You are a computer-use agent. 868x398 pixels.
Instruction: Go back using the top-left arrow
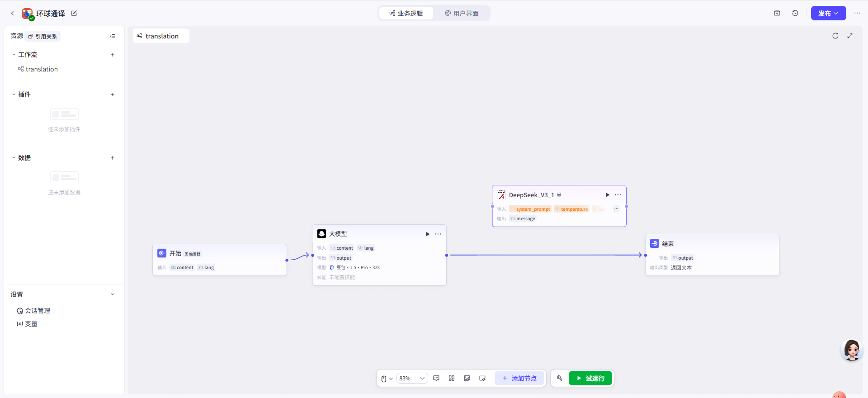(x=13, y=14)
